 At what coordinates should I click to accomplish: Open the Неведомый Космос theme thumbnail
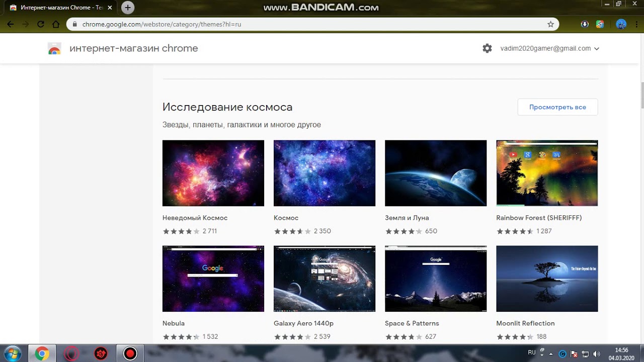[213, 173]
